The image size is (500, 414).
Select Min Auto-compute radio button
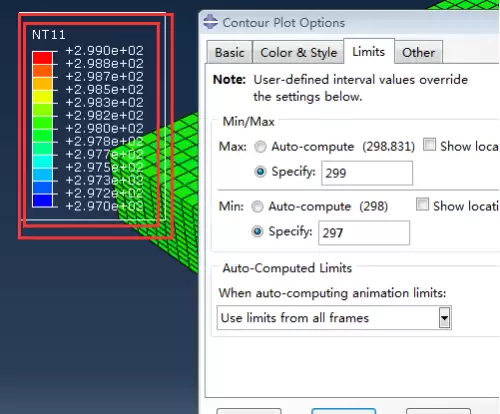257,207
